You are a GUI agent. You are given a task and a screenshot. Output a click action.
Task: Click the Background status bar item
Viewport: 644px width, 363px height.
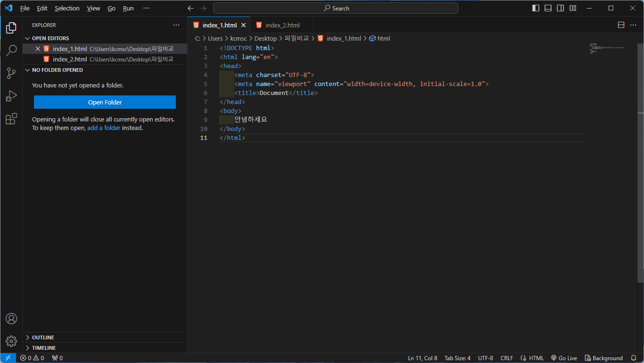click(x=604, y=358)
